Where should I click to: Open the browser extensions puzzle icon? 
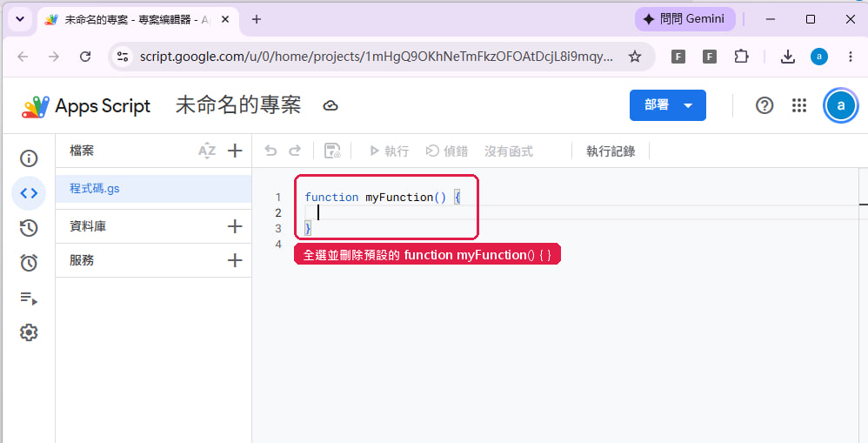tap(741, 57)
